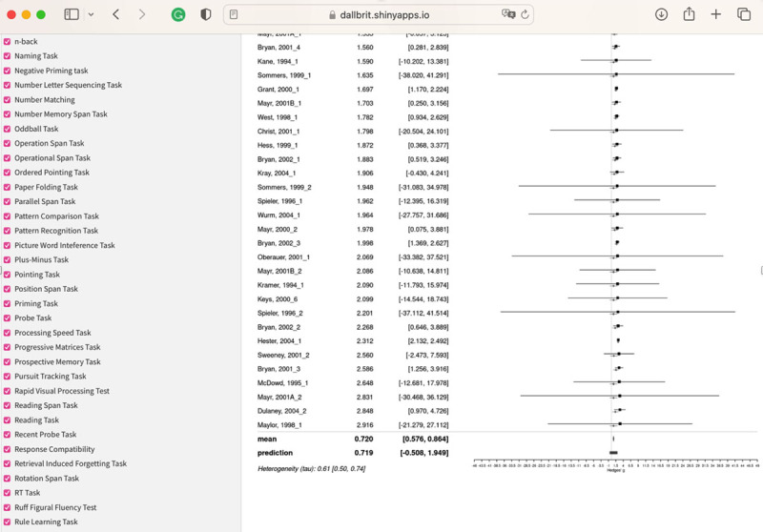The width and height of the screenshot is (763, 532).
Task: Toggle the Safari sidebar button
Action: pos(72,14)
